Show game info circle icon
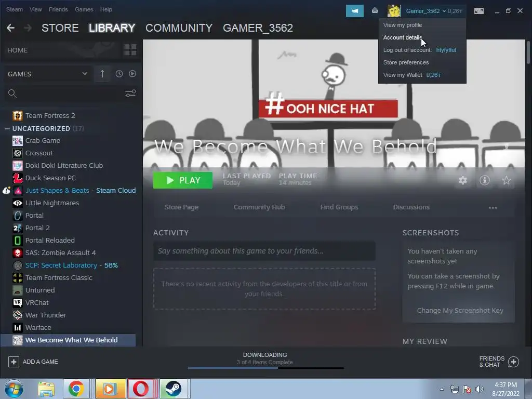532x399 pixels. pyautogui.click(x=485, y=180)
